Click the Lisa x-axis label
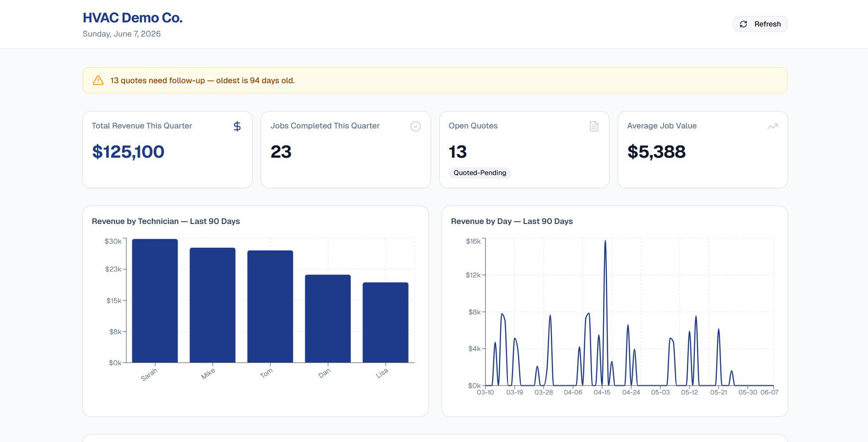Viewport: 868px width, 442px height. (x=382, y=373)
